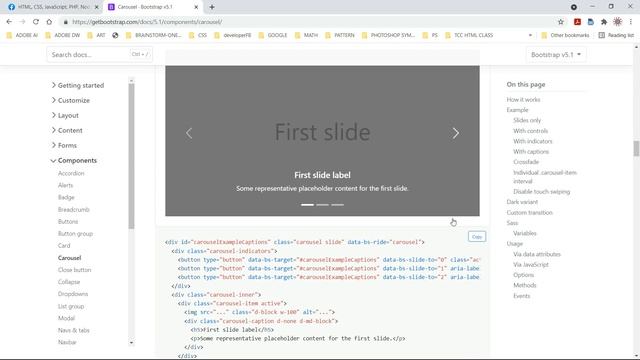Focus the Search docs input
Viewport: 640px width, 360px height.
point(100,54)
